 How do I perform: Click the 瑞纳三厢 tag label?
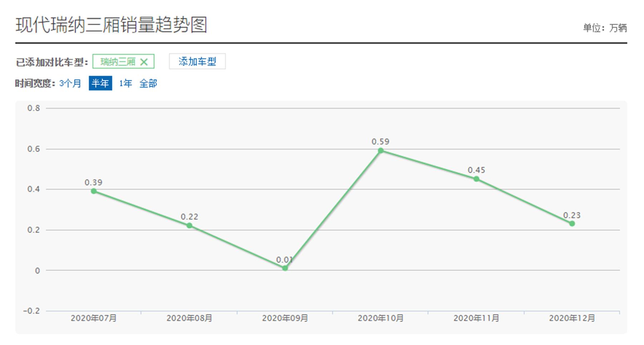(118, 61)
